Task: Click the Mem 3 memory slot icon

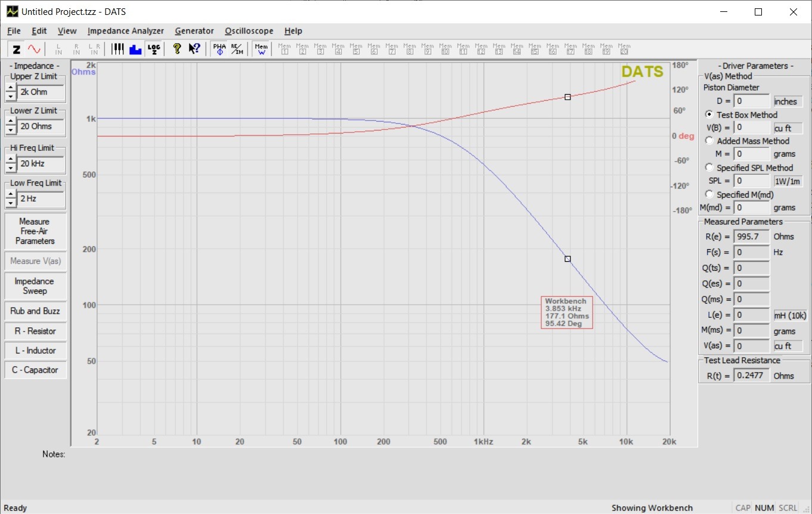Action: click(321, 49)
